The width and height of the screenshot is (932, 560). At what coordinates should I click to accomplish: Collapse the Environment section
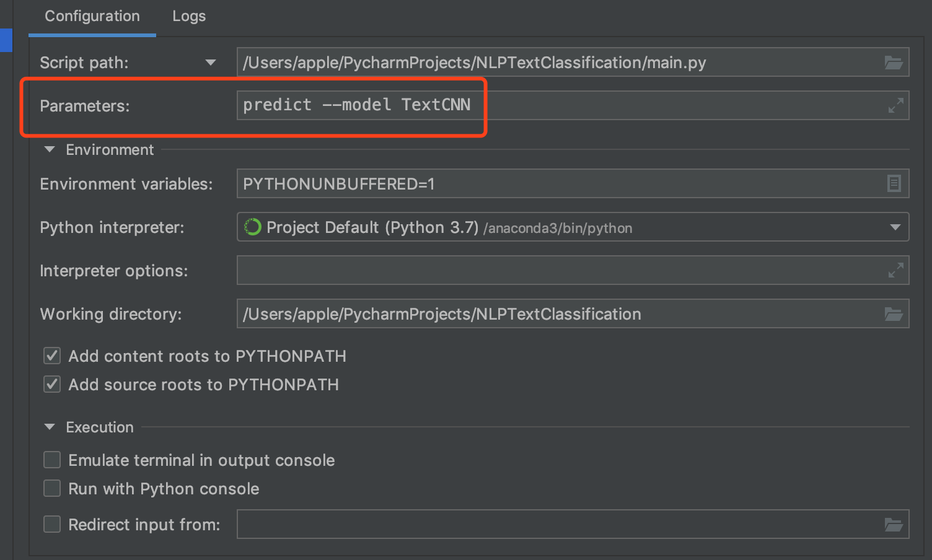point(50,149)
